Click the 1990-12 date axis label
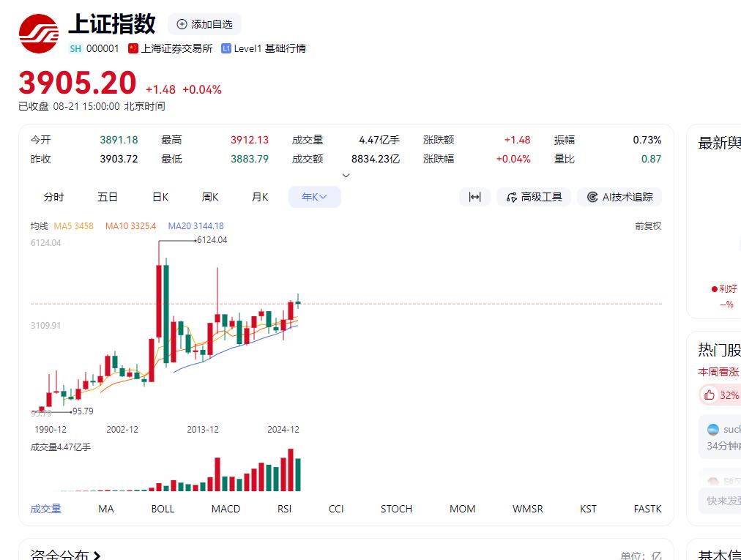Viewport: 741px width, 560px height. click(51, 430)
